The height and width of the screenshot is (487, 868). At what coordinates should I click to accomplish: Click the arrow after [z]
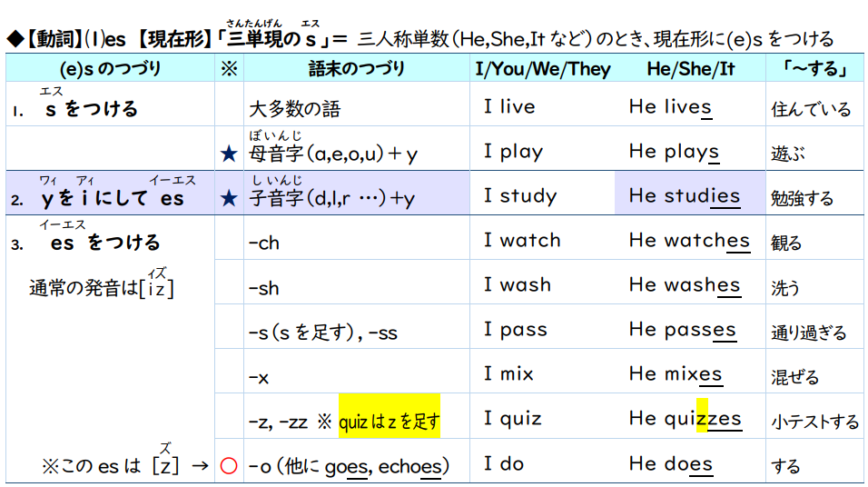pyautogui.click(x=201, y=466)
